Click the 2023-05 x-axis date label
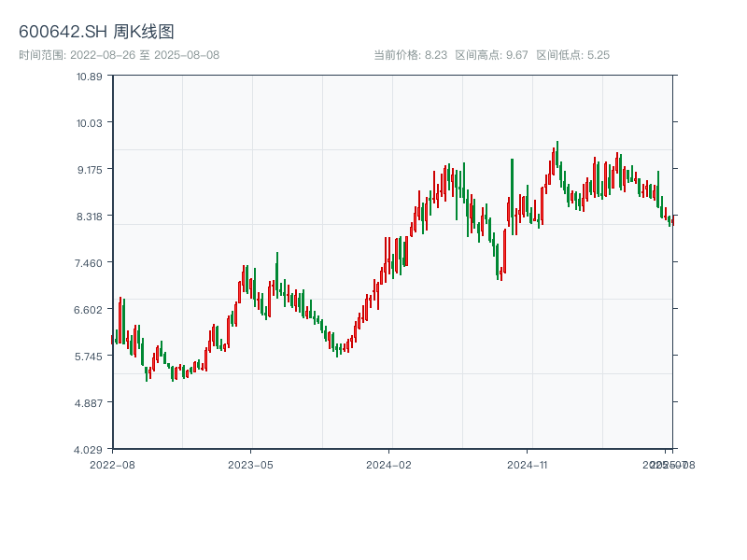The width and height of the screenshot is (747, 560). [x=250, y=464]
